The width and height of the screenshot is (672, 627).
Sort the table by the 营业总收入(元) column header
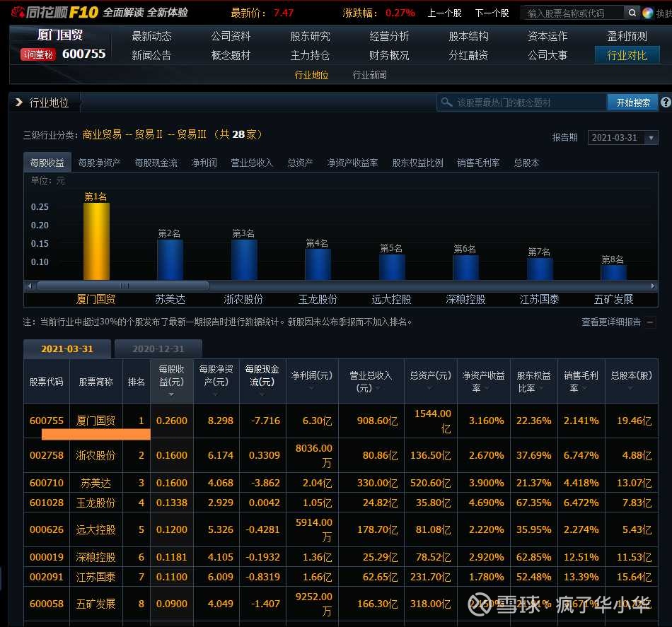point(371,382)
